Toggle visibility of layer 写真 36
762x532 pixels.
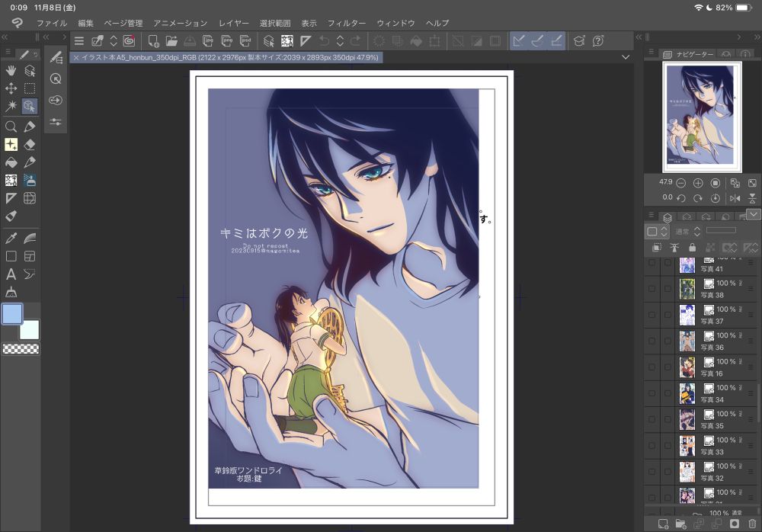pyautogui.click(x=652, y=341)
